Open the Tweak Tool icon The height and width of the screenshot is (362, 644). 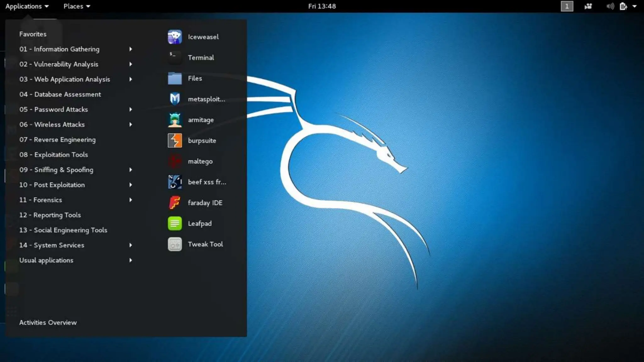pyautogui.click(x=175, y=244)
